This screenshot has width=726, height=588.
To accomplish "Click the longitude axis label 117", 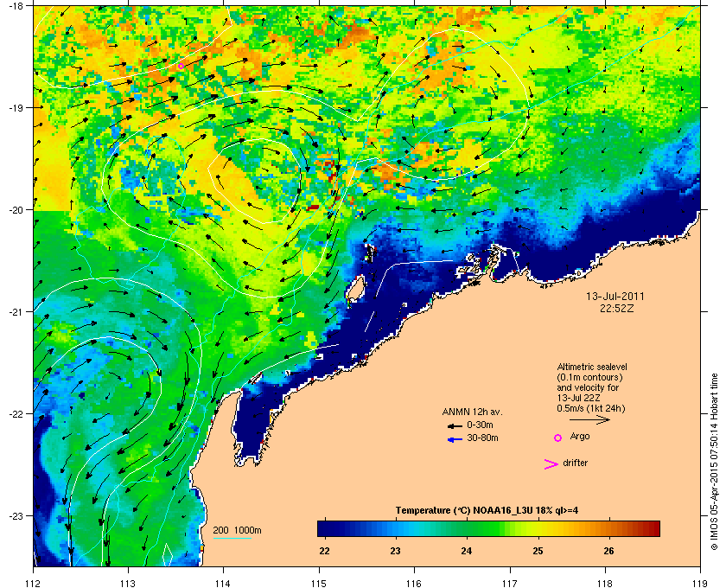I will coord(509,584).
